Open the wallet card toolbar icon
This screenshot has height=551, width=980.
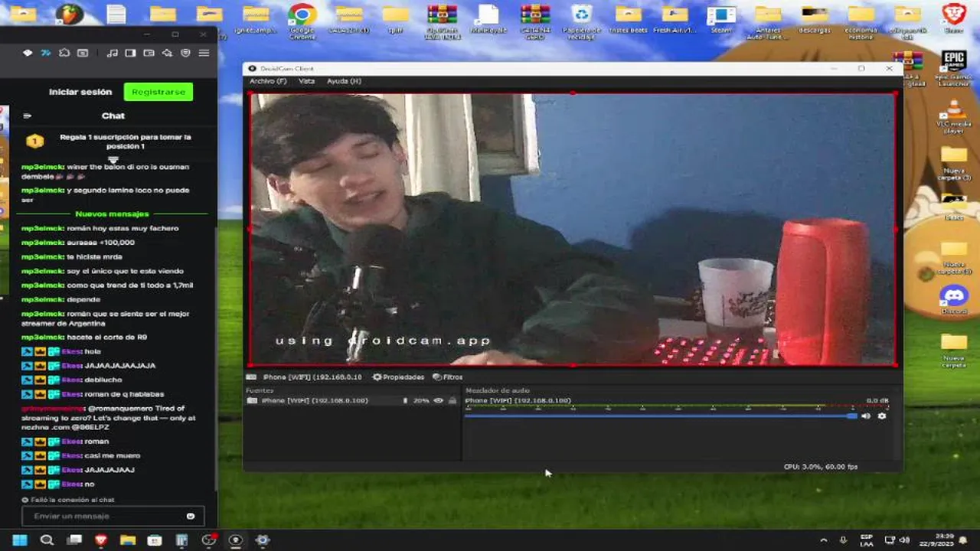click(x=149, y=53)
